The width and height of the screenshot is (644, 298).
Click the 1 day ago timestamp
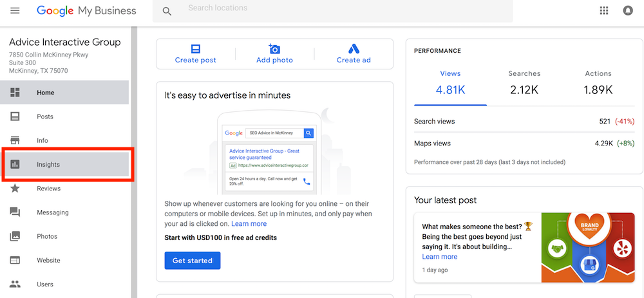tap(435, 270)
